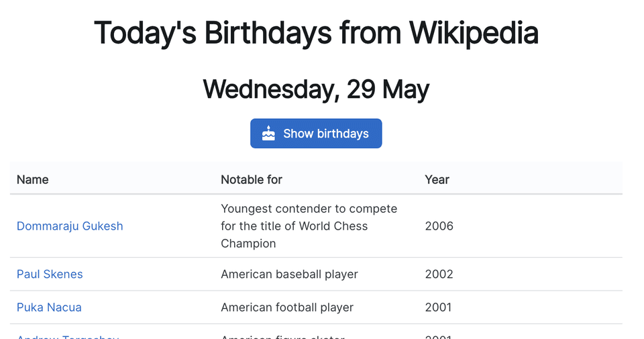This screenshot has height=339, width=644.
Task: Open the Dommaraju Gukesh link
Action: click(x=70, y=226)
